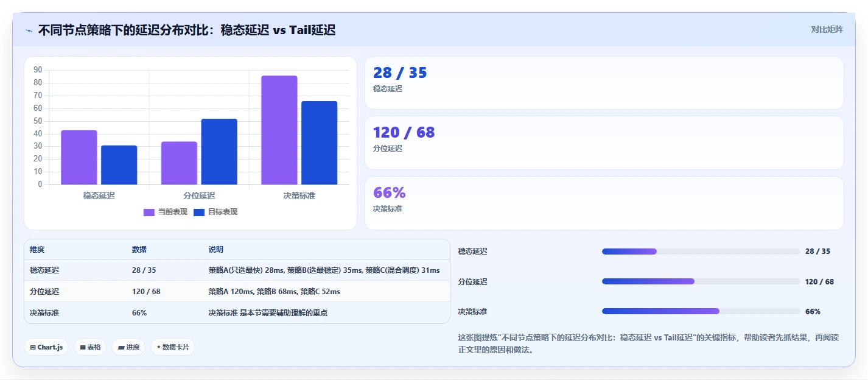The width and height of the screenshot is (868, 380).
Task: Click the 表格 tag chip
Action: tap(90, 347)
